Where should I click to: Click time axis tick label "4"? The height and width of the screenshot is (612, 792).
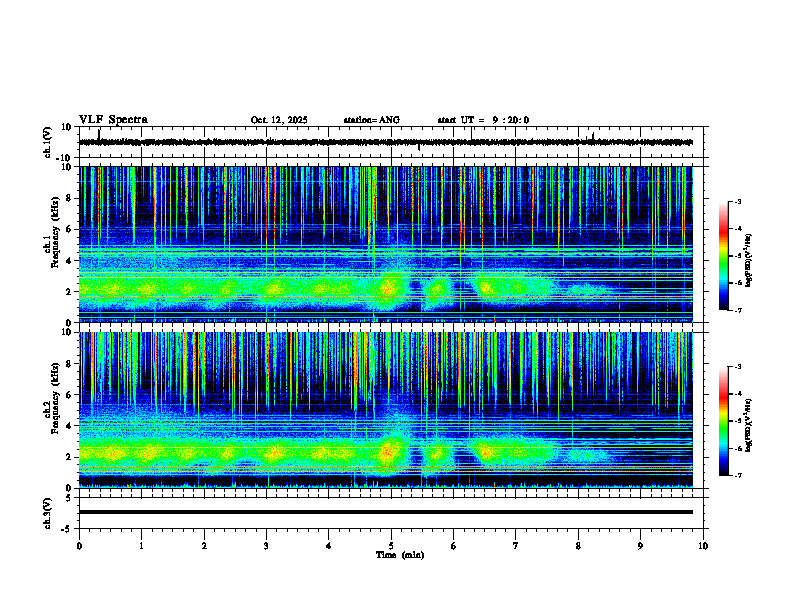(x=328, y=546)
